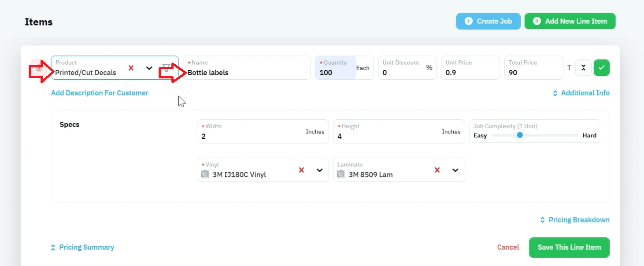The image size is (644, 266).
Task: Open the Vinyl dropdown chevron
Action: tap(320, 170)
